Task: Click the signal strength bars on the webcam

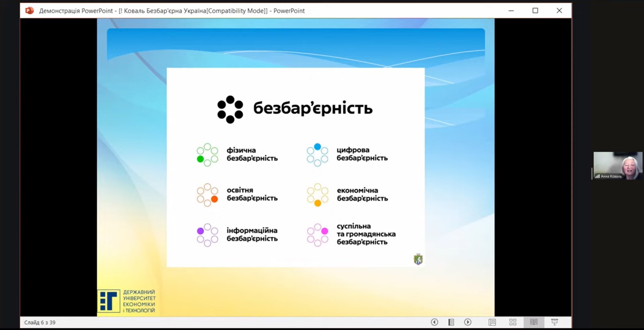Action: [x=597, y=176]
